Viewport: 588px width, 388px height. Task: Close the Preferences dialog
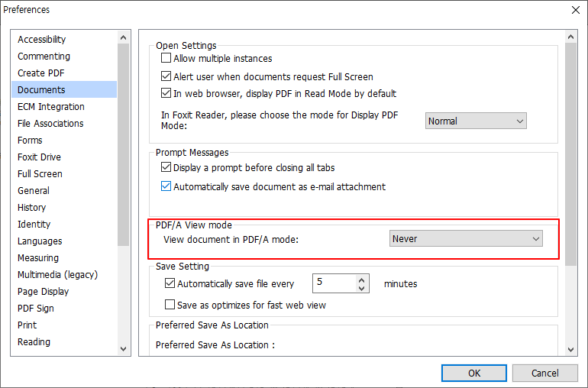click(x=576, y=10)
